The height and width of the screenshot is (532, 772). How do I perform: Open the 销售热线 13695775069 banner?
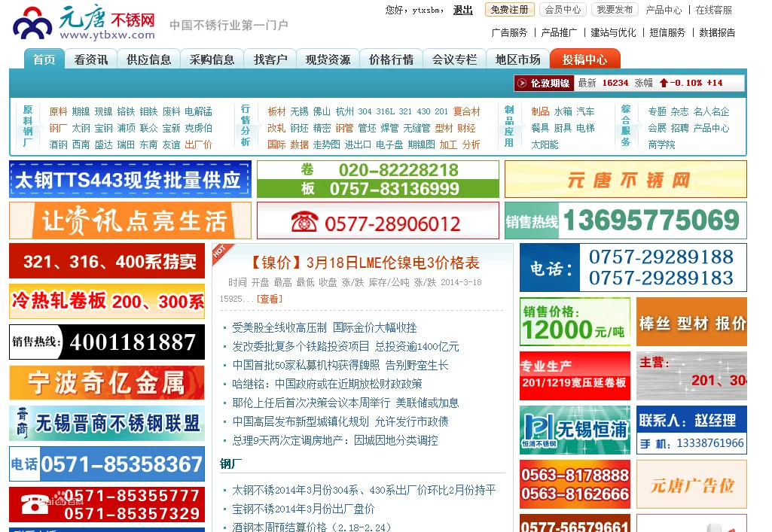625,220
